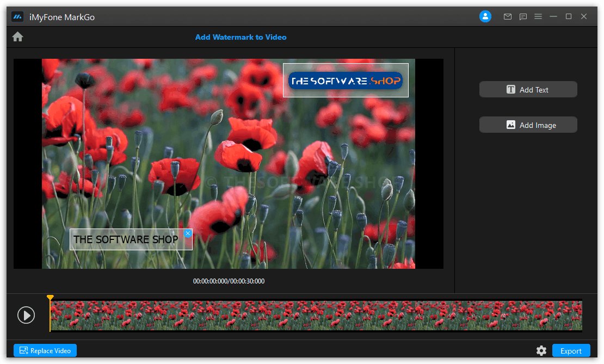Click the timecode 00:00:00:000/00:00:30:000

(229, 281)
